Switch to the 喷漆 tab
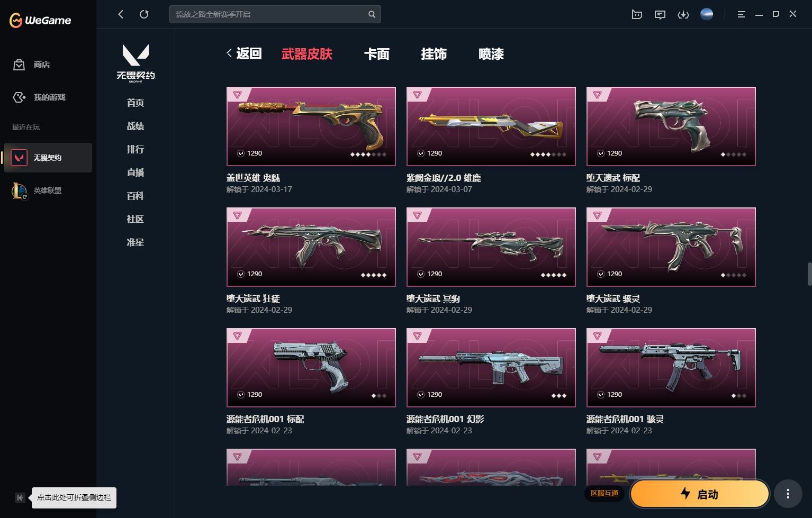Image resolution: width=812 pixels, height=518 pixels. (491, 54)
